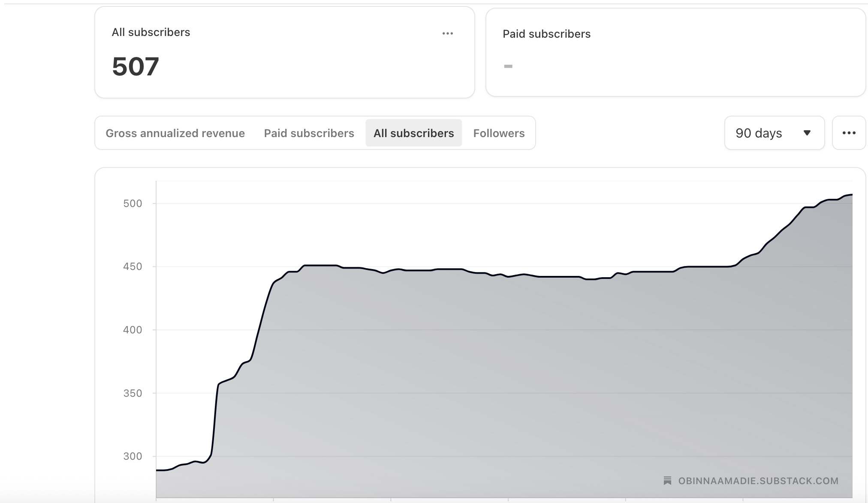The image size is (868, 503).
Task: Switch to Gross annualized revenue tab
Action: click(x=175, y=133)
